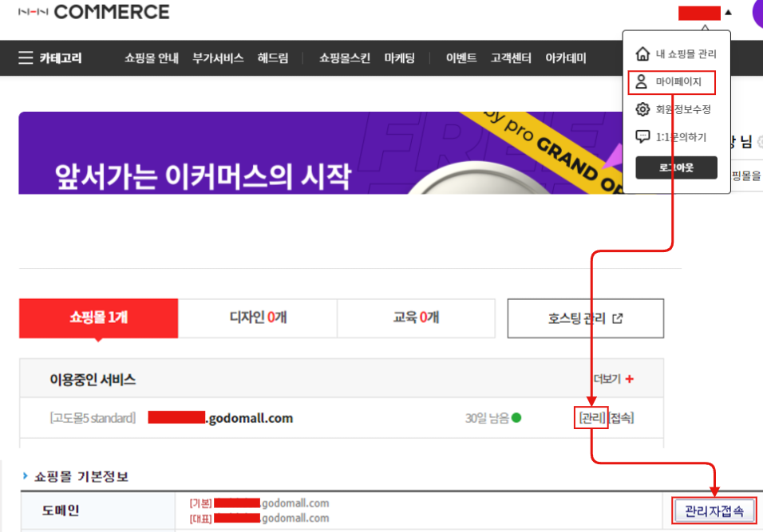Open the 쇼핑몰스킨 menu

point(345,58)
